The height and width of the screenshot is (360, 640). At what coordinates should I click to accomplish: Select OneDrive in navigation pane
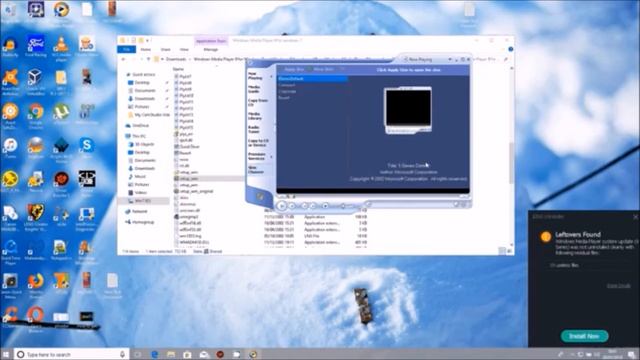click(x=138, y=125)
